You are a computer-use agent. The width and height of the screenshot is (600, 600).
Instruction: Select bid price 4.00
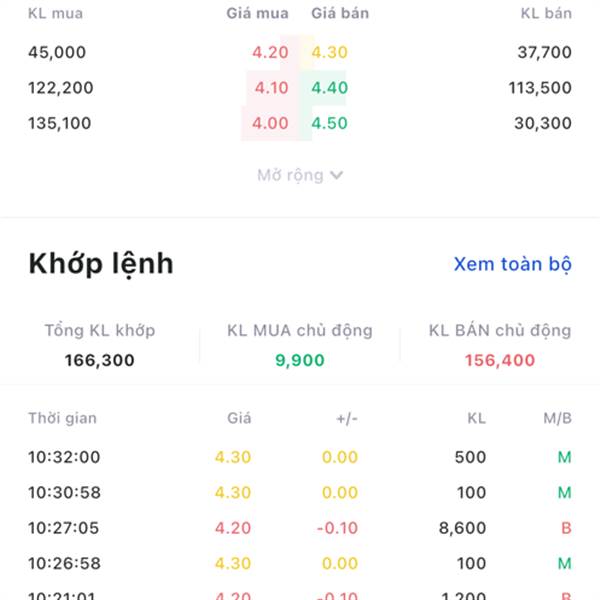tap(270, 123)
